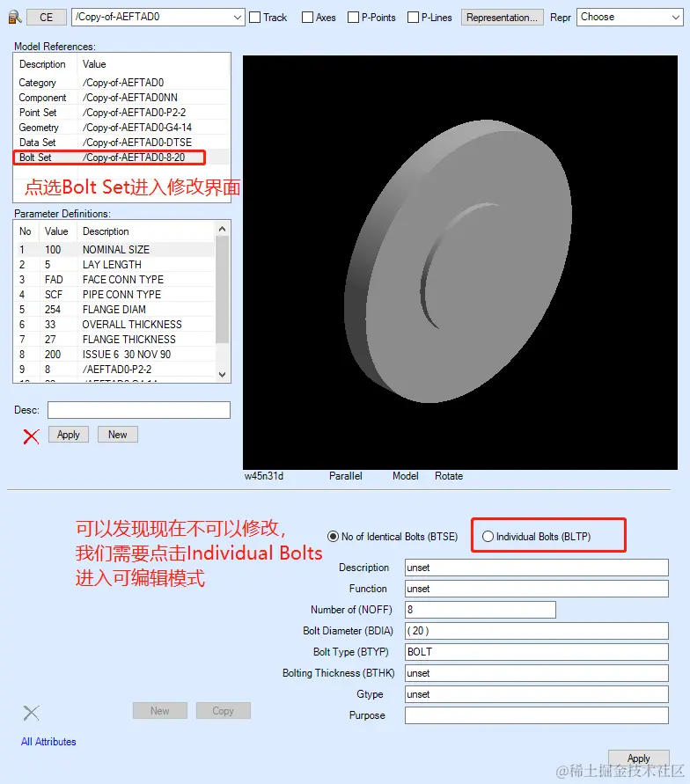The image size is (690, 784).
Task: Click the Bolting Thickness (BTHK) field
Action: (x=537, y=673)
